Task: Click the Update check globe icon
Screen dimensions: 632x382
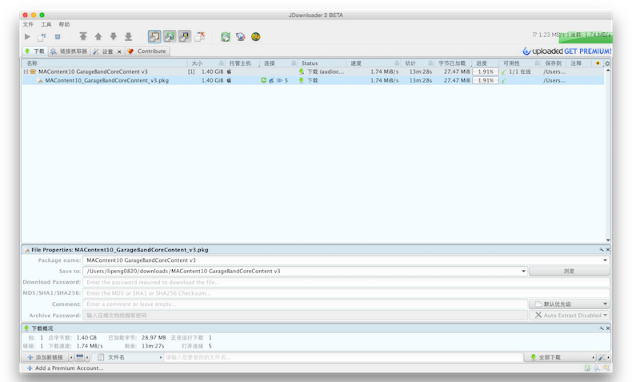Action: pyautogui.click(x=241, y=37)
